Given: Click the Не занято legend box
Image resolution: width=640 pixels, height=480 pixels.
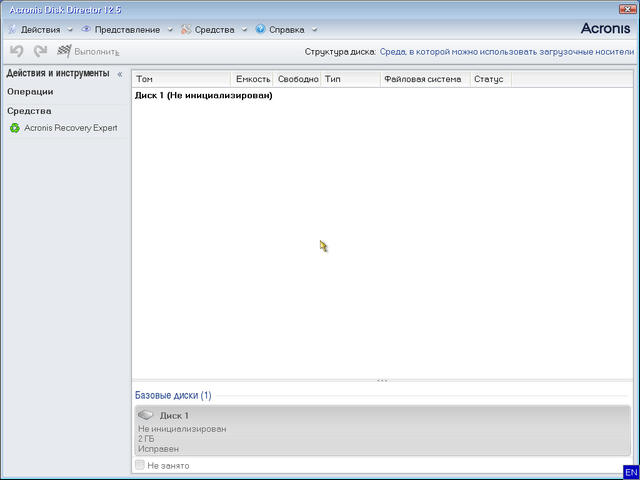Looking at the screenshot, I should (x=140, y=465).
